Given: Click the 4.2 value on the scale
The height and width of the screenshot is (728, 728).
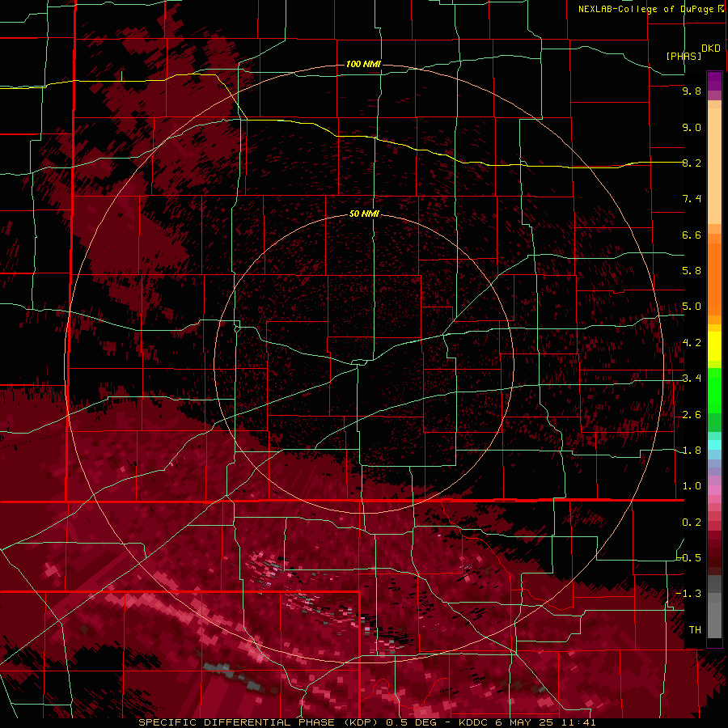Looking at the screenshot, I should pyautogui.click(x=692, y=343).
